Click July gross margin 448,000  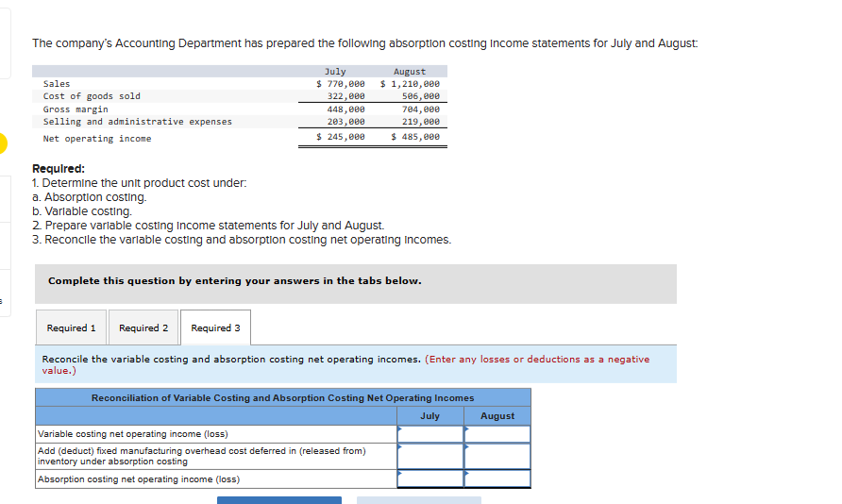[x=345, y=109]
